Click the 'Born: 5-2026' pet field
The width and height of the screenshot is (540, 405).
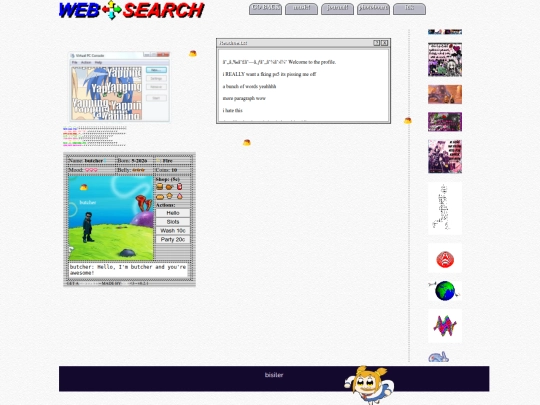132,161
